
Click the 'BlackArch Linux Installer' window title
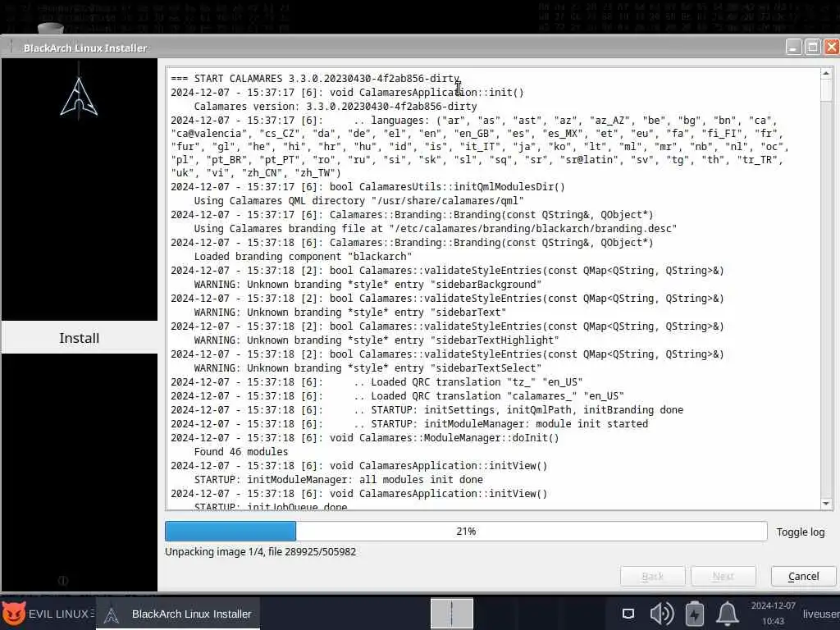point(85,48)
